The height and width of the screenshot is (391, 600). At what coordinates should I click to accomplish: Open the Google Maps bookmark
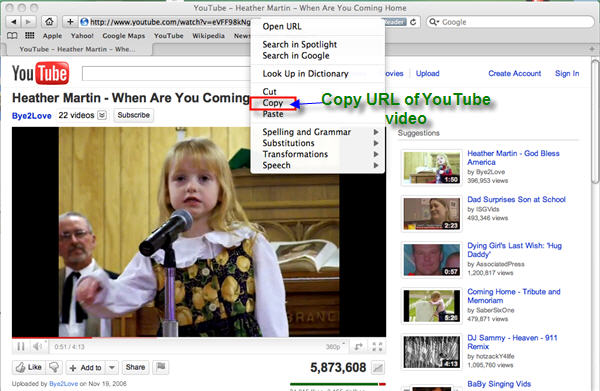[124, 36]
